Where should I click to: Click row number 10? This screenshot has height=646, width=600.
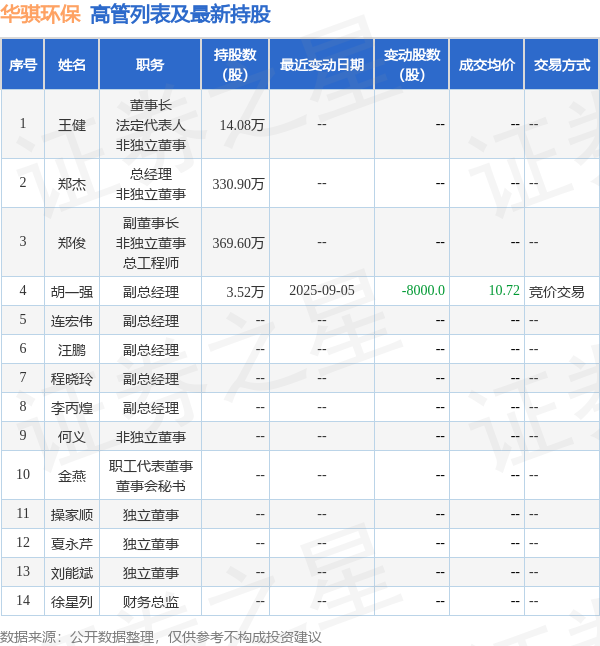click(23, 474)
